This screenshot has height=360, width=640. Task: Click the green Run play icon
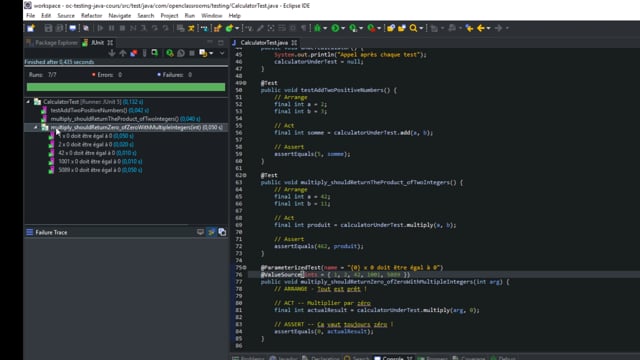pyautogui.click(x=335, y=28)
